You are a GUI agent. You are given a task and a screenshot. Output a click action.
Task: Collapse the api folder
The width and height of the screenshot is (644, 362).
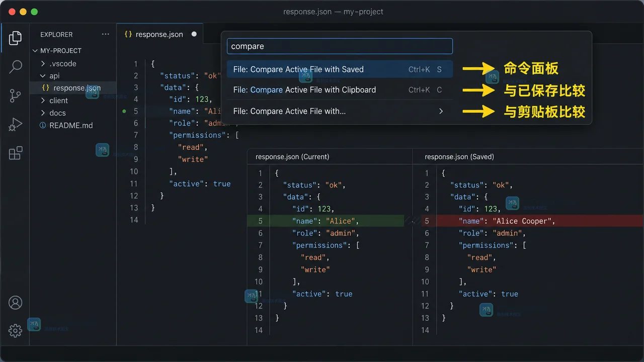tap(43, 76)
